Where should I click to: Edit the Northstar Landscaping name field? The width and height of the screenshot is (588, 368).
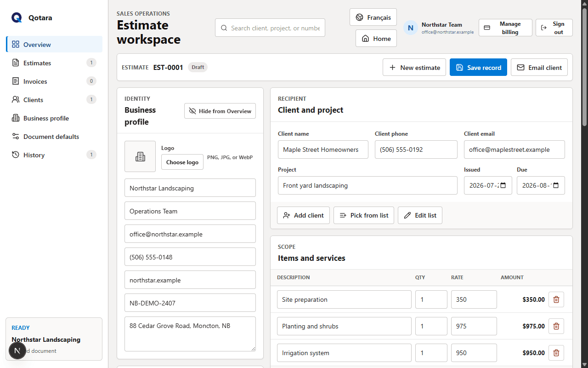click(x=190, y=188)
